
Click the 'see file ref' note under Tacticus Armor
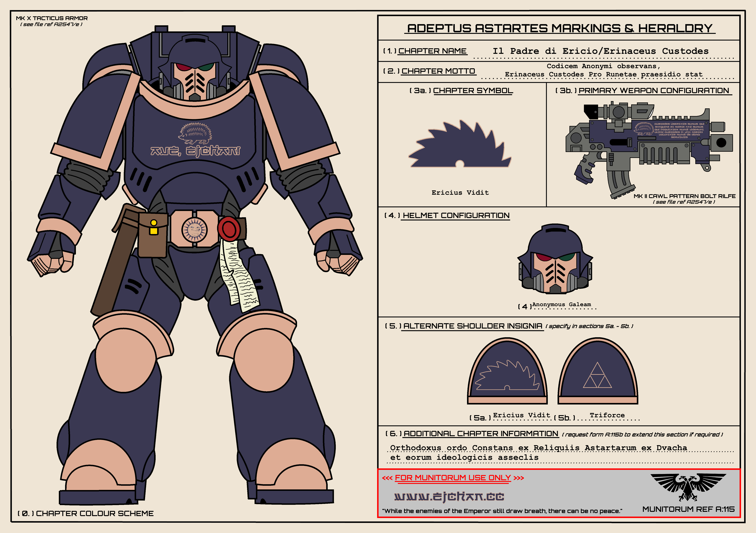tap(51, 24)
